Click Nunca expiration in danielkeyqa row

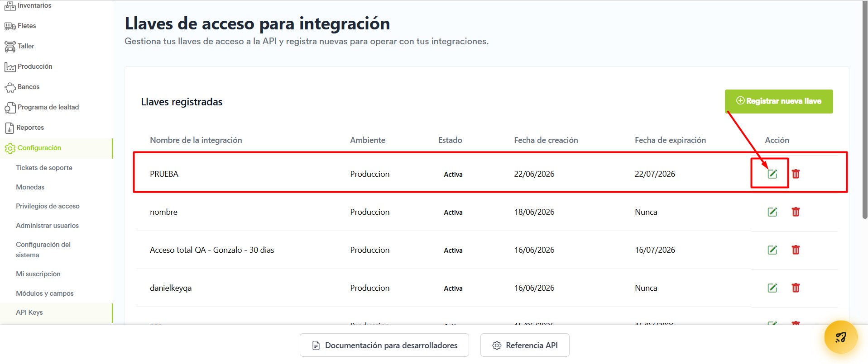point(646,288)
